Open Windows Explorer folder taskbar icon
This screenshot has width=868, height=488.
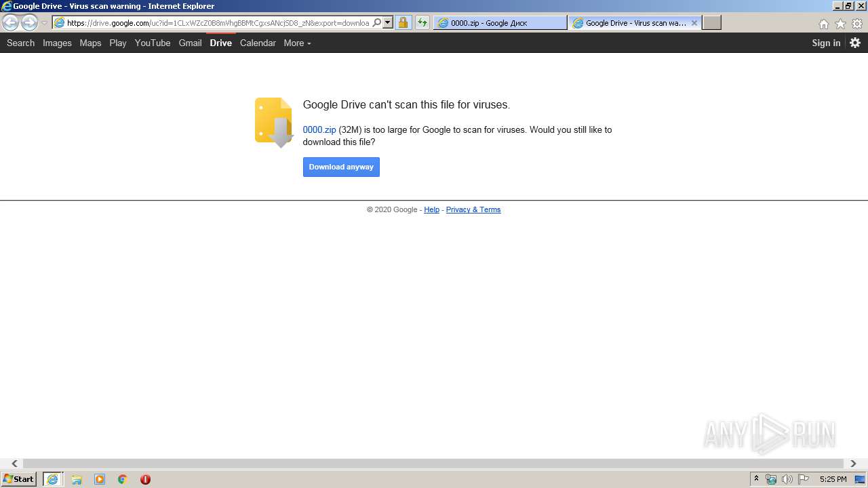click(77, 479)
